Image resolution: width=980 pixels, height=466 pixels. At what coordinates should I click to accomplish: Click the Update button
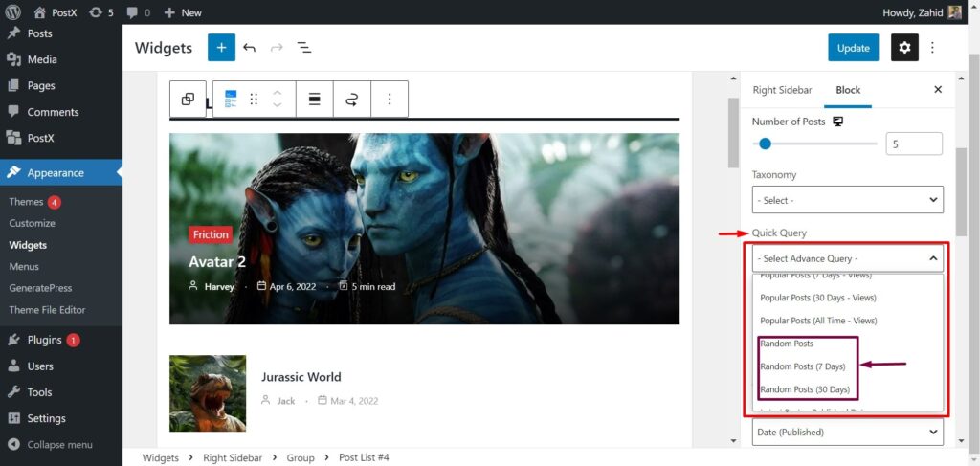pyautogui.click(x=853, y=48)
